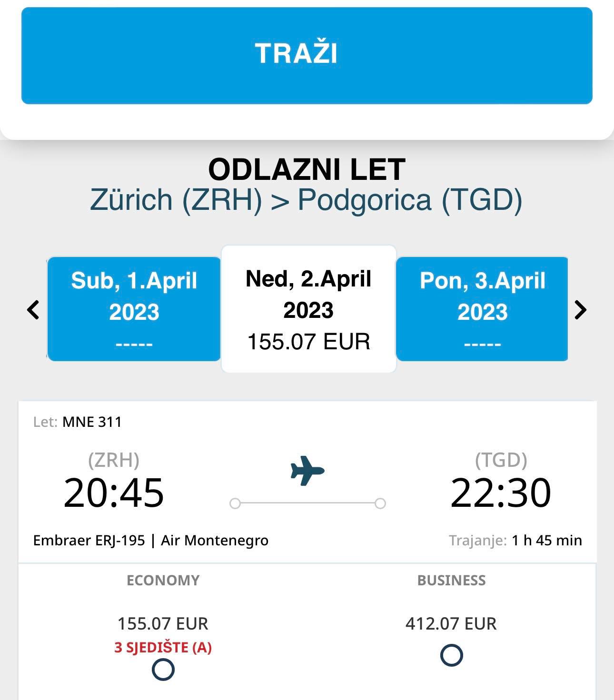Click the Embraer ERJ-195 aircraft label

(89, 541)
